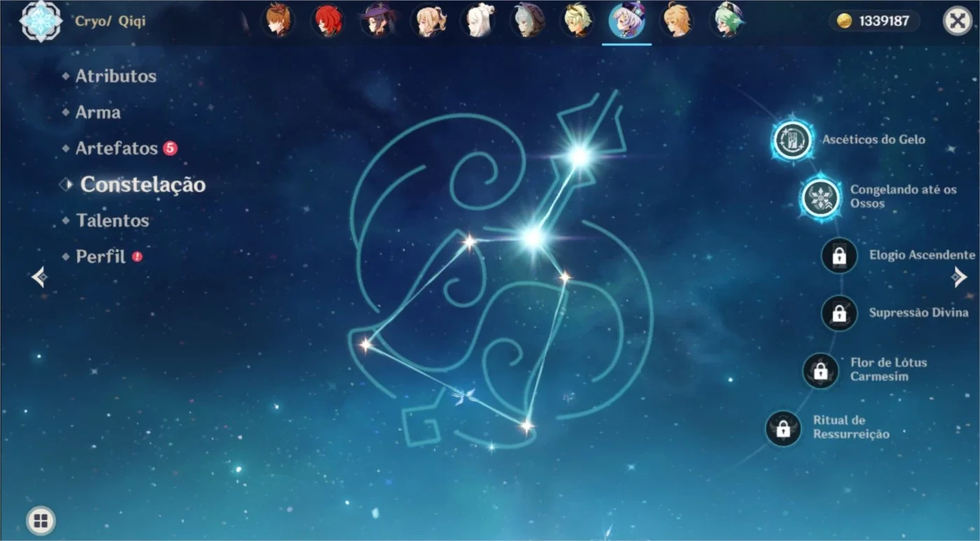Viewport: 980px width, 541px height.
Task: Click the locked Elogio Ascendente padlock icon
Action: point(839,255)
